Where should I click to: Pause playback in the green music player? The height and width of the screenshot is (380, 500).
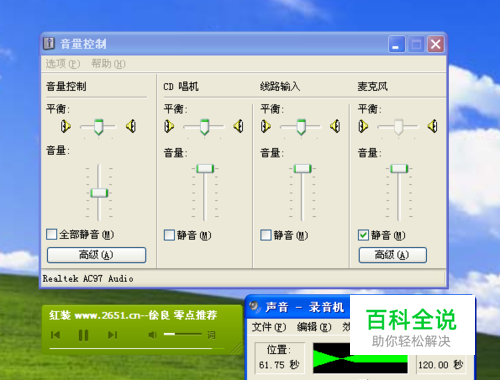83,335
